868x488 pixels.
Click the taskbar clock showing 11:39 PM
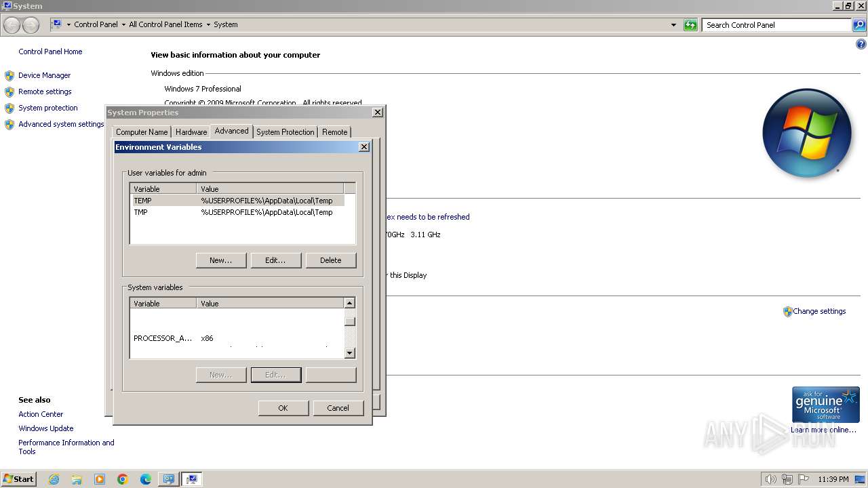pyautogui.click(x=833, y=479)
